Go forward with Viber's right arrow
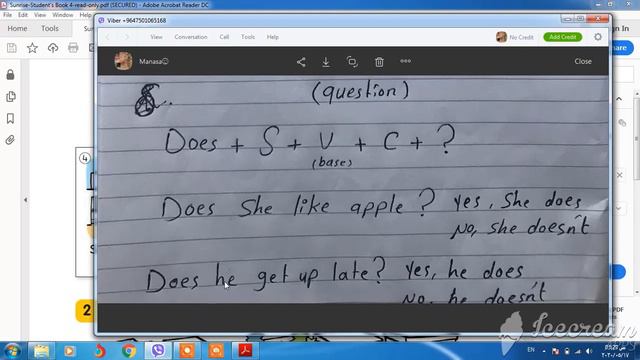Screen dimensions: 640x360 (x=127, y=37)
